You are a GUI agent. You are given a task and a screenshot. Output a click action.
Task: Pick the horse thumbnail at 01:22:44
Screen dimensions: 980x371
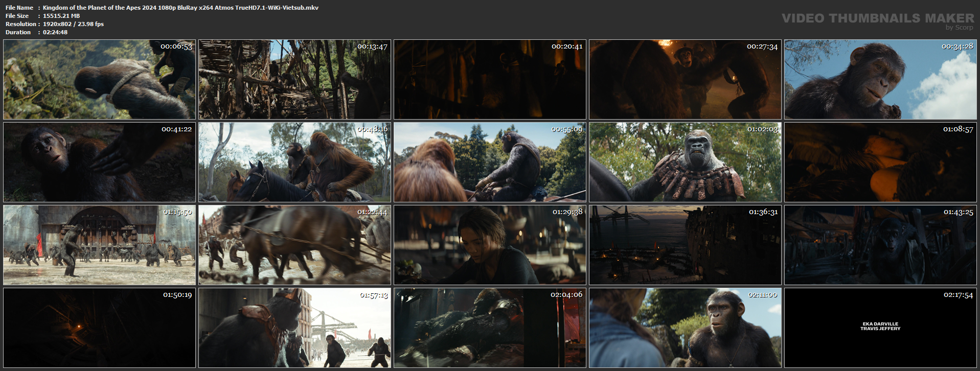coord(295,245)
